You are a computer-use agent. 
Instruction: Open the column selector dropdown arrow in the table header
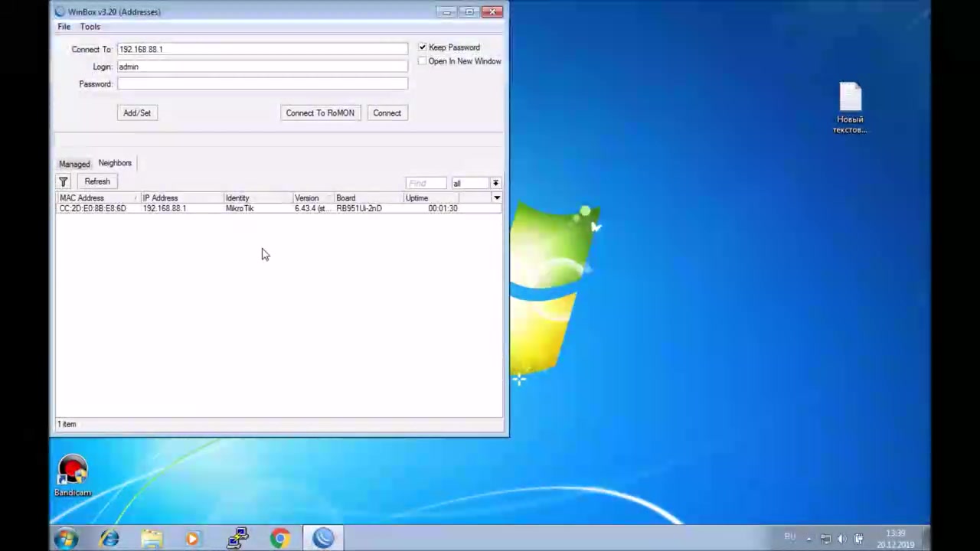tap(497, 198)
